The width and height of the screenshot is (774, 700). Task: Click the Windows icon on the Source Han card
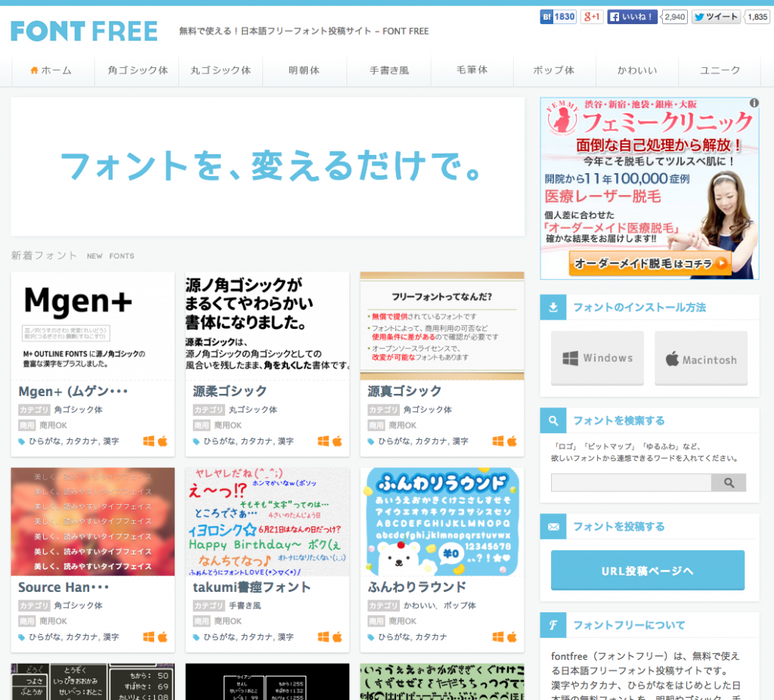tap(149, 637)
